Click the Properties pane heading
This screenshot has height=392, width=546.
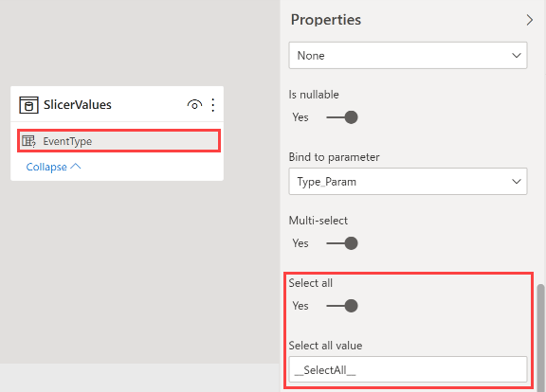[326, 20]
